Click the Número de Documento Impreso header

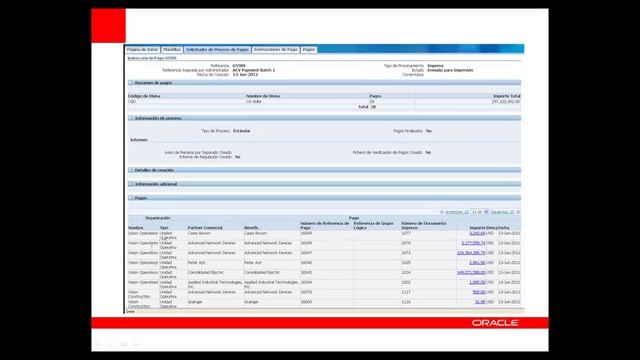point(424,226)
